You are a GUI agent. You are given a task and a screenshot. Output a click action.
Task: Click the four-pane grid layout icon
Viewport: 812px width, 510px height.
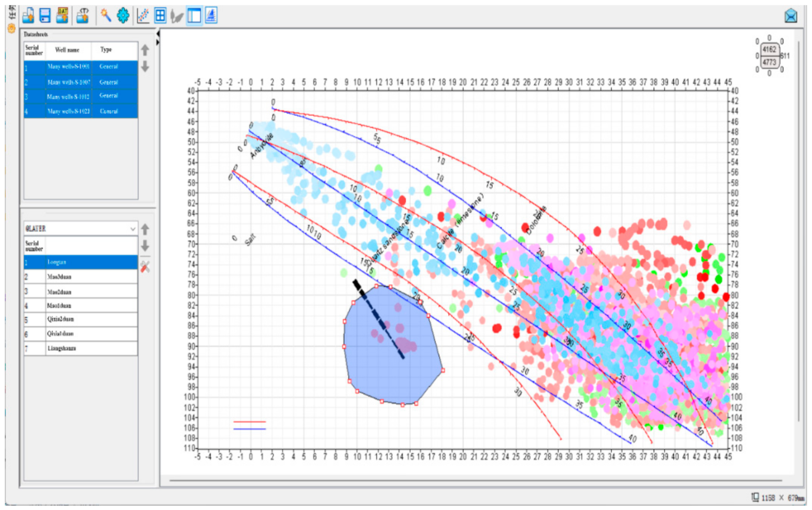tap(160, 16)
